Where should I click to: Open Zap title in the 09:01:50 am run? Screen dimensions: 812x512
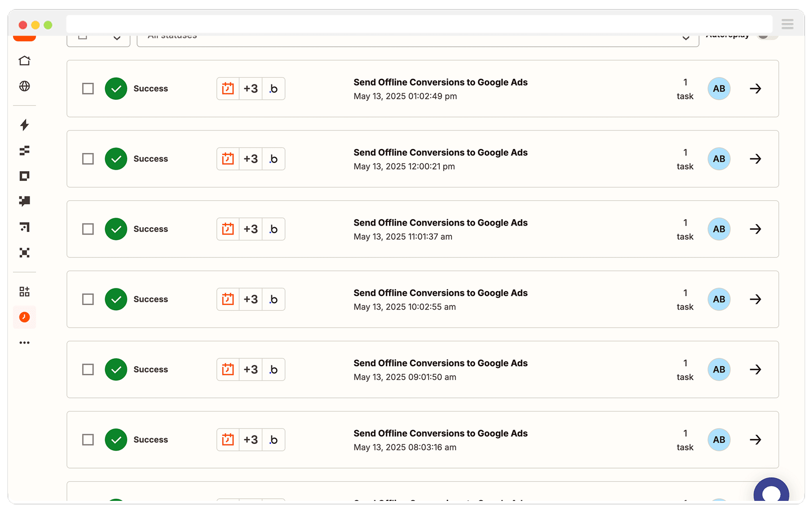440,364
